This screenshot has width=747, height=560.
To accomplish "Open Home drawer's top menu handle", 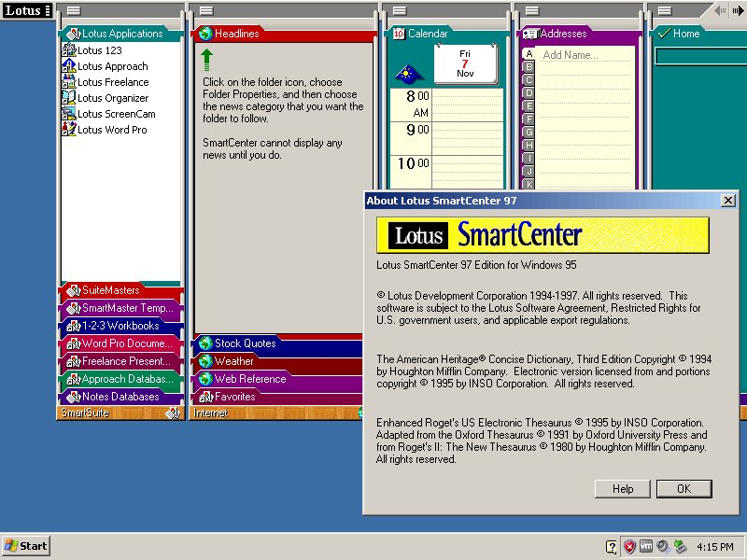I will [x=665, y=10].
